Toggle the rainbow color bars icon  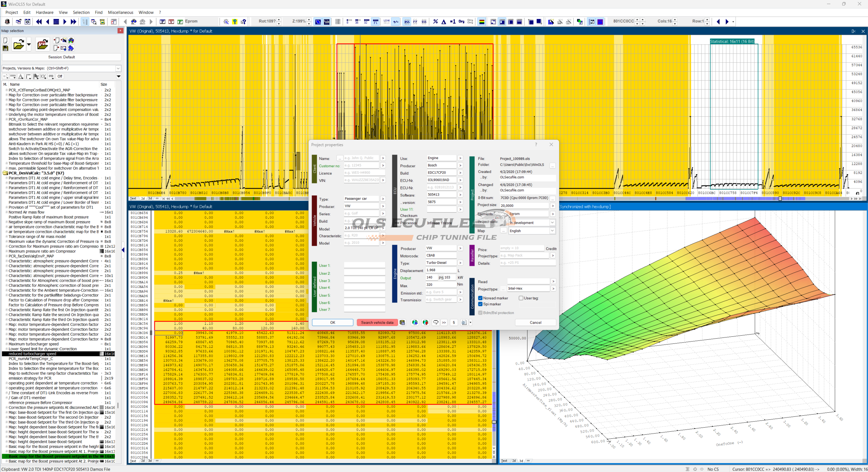(481, 22)
